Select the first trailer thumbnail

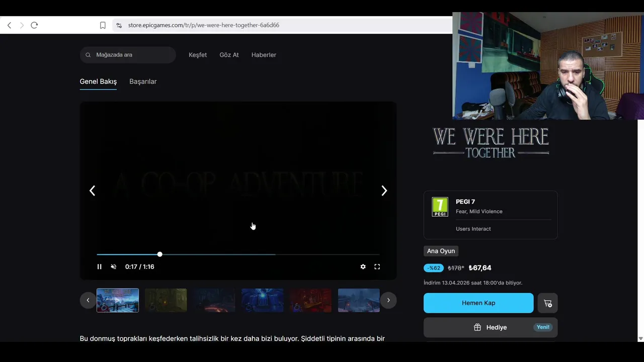pos(118,300)
